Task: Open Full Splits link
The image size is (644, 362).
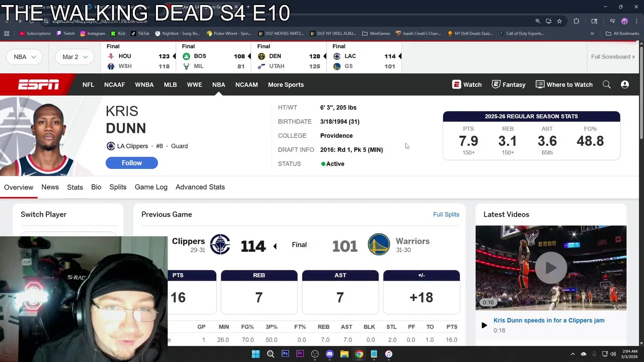Action: (x=446, y=214)
